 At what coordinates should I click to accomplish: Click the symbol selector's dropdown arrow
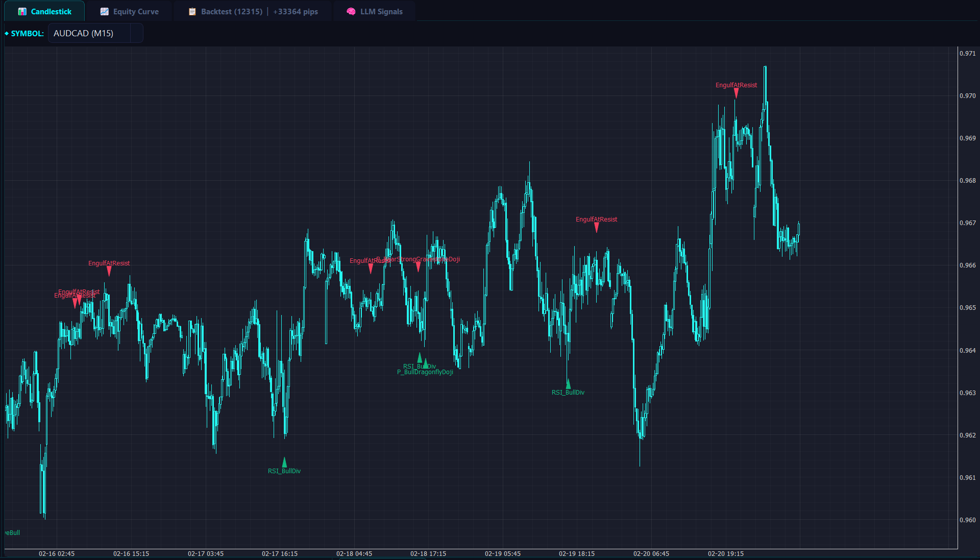136,33
